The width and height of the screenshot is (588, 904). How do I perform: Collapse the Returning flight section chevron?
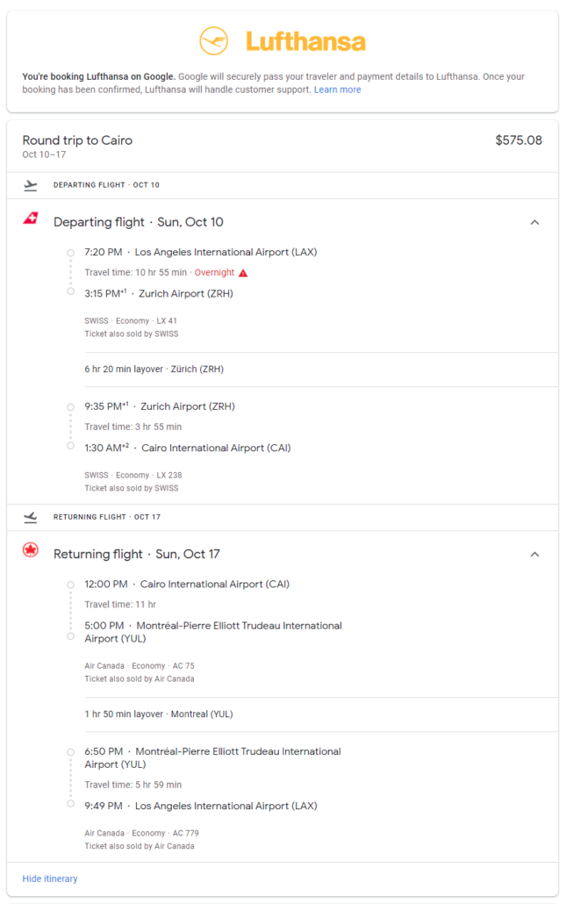coord(535,555)
